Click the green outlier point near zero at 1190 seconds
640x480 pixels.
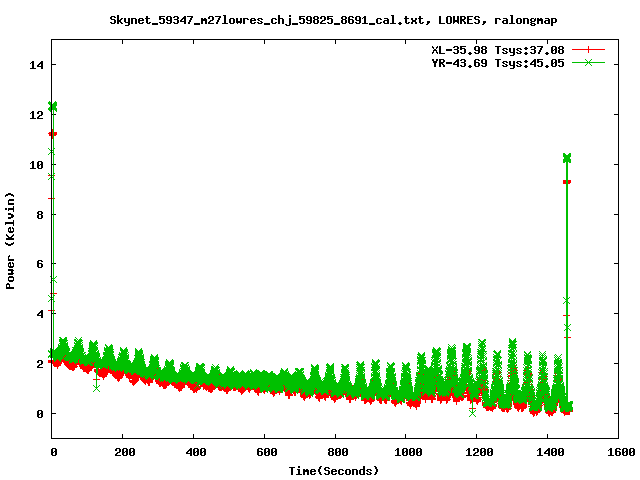(x=472, y=413)
